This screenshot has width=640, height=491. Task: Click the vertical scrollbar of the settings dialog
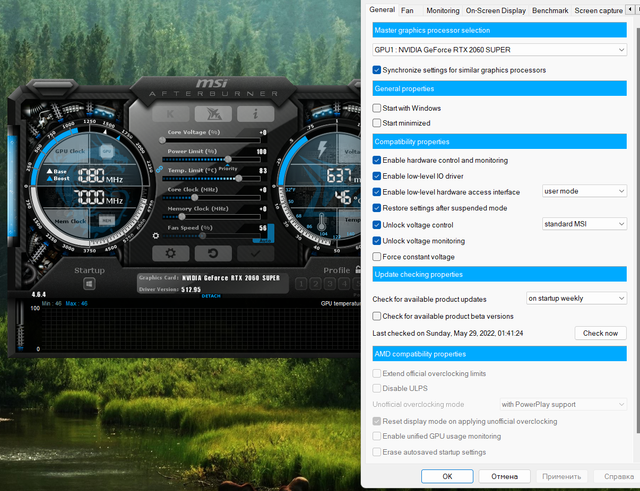(638, 229)
